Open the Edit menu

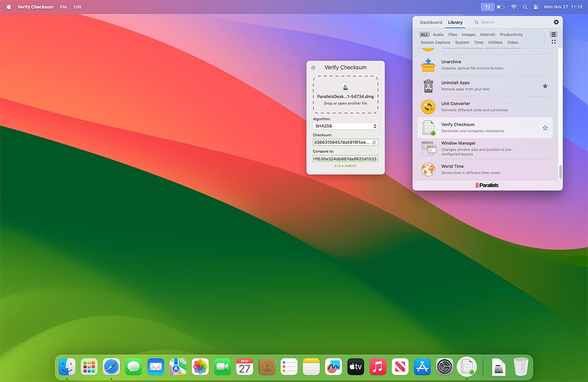click(x=77, y=7)
